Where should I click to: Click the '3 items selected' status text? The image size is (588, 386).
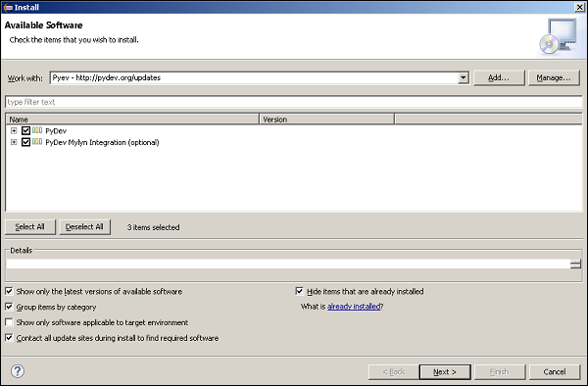tap(153, 227)
